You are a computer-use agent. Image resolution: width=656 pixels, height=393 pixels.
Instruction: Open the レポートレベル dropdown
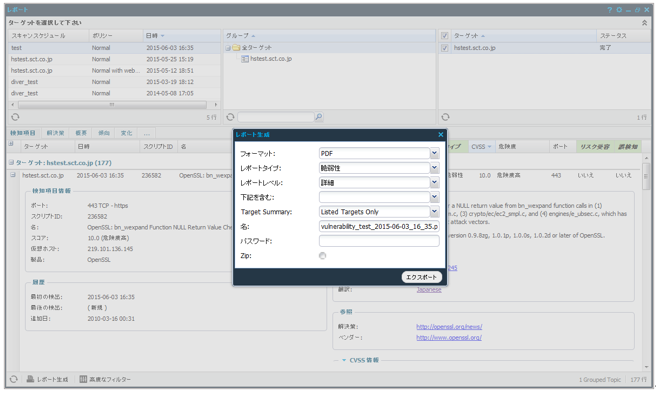435,182
